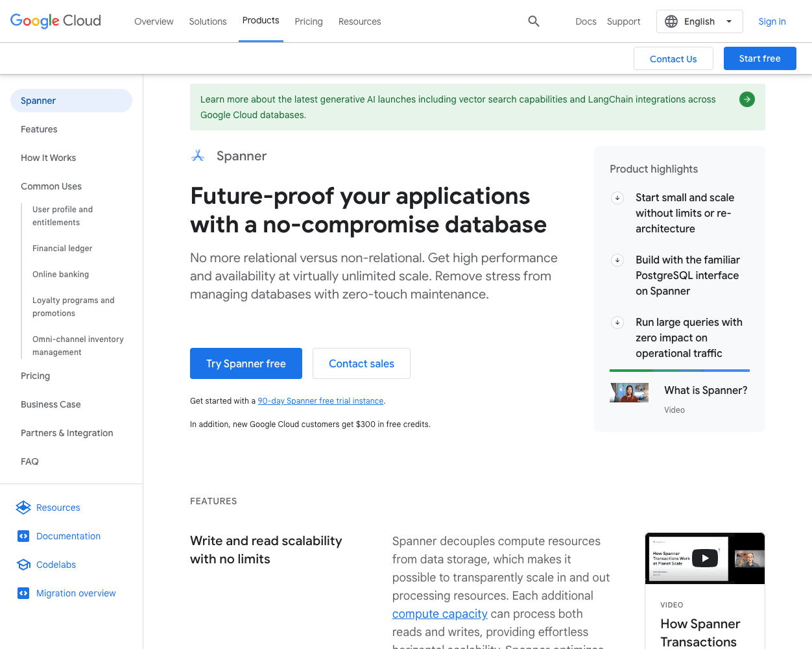Open Migration overview link in sidebar
Viewport: 812px width, 649px height.
click(x=76, y=593)
